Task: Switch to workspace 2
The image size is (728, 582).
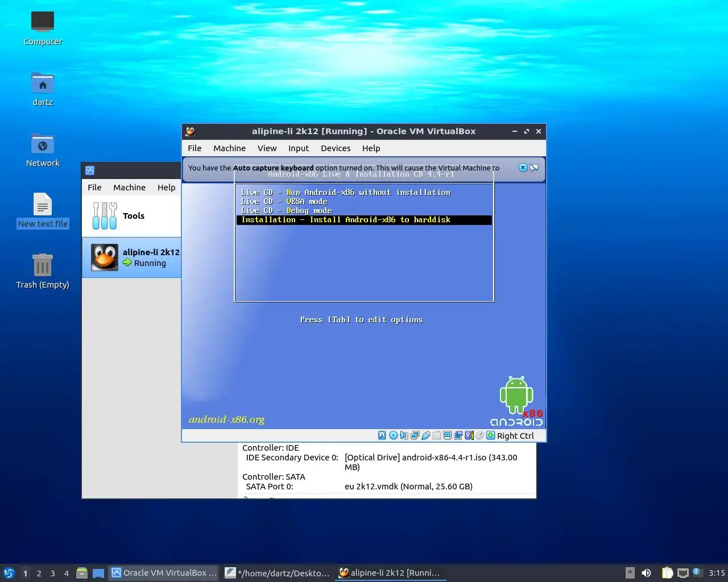Action: [x=39, y=573]
